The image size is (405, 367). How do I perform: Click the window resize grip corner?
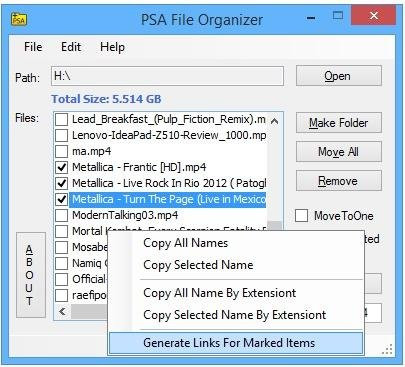[387, 349]
